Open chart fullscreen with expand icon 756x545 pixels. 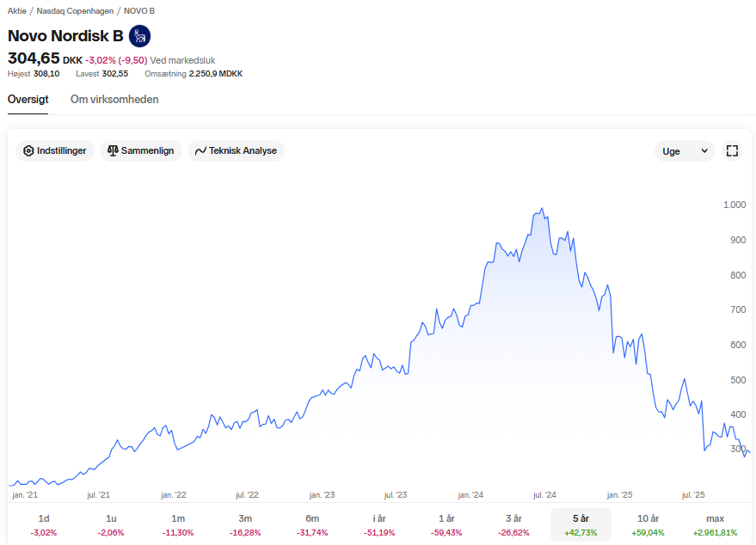[732, 150]
